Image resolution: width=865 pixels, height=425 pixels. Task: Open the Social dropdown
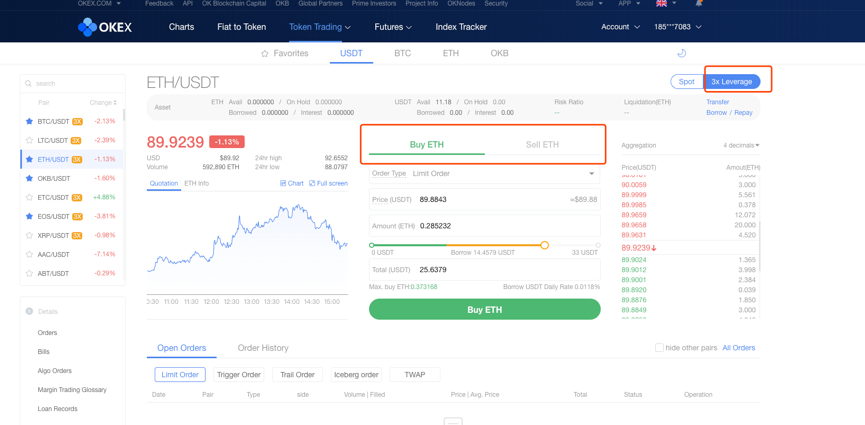pyautogui.click(x=589, y=3)
